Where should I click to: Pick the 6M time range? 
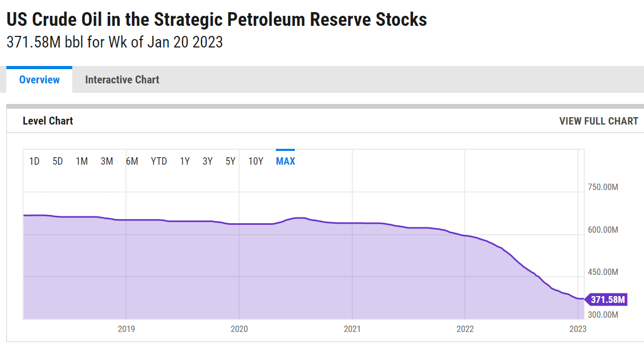132,161
